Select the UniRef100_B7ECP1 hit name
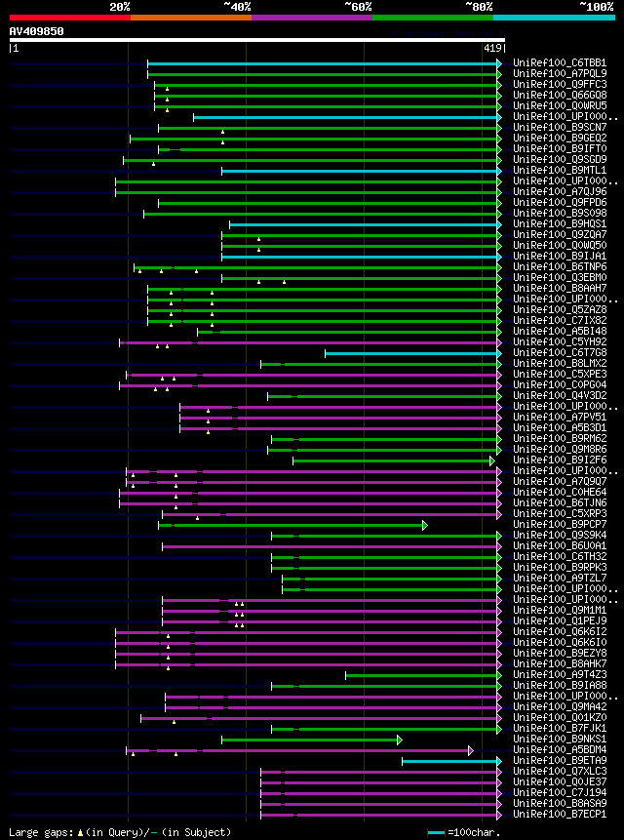 (560, 815)
